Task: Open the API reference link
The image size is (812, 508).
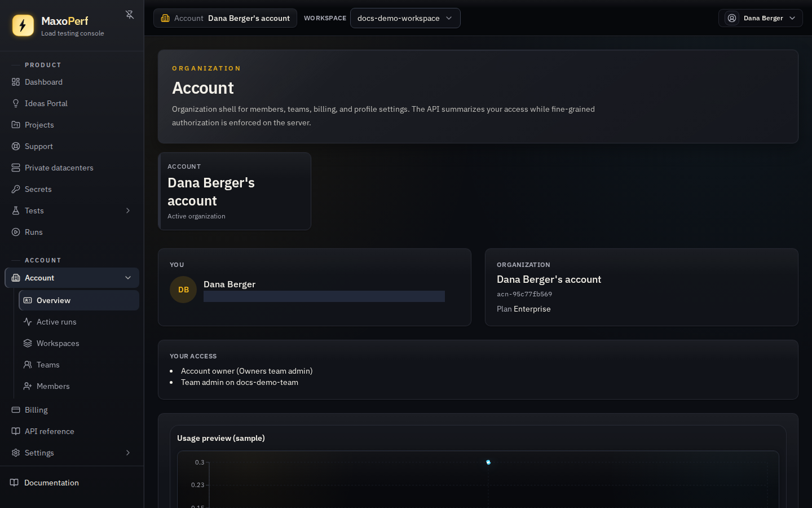Action: coord(72,431)
